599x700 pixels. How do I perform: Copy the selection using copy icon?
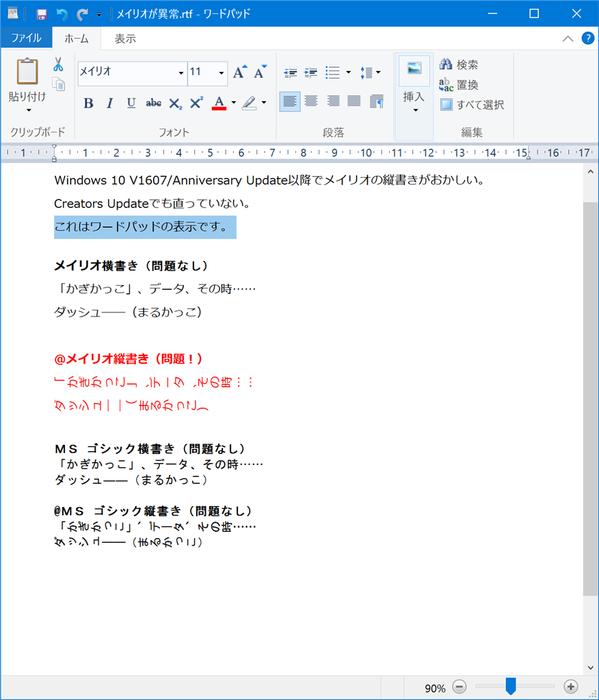59,84
